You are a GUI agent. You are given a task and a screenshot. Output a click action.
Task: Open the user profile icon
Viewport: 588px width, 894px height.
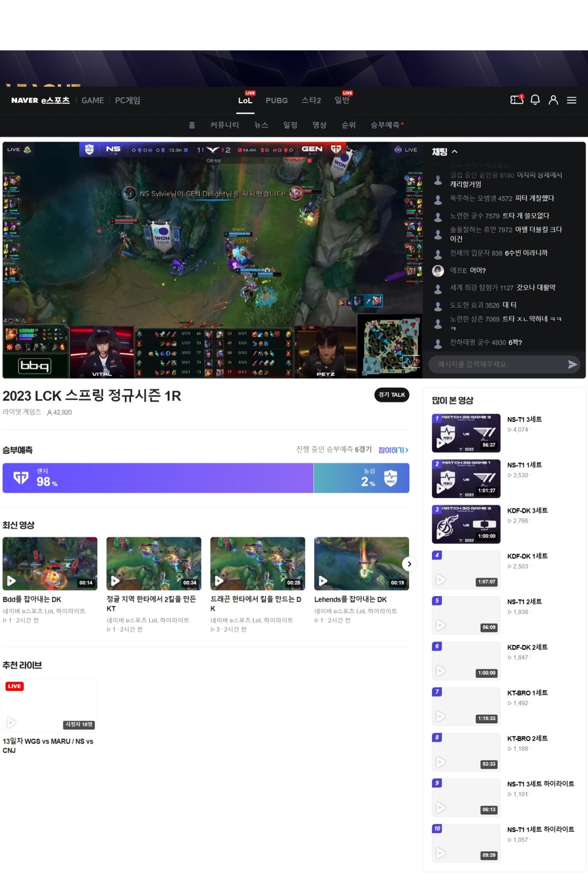(x=553, y=100)
